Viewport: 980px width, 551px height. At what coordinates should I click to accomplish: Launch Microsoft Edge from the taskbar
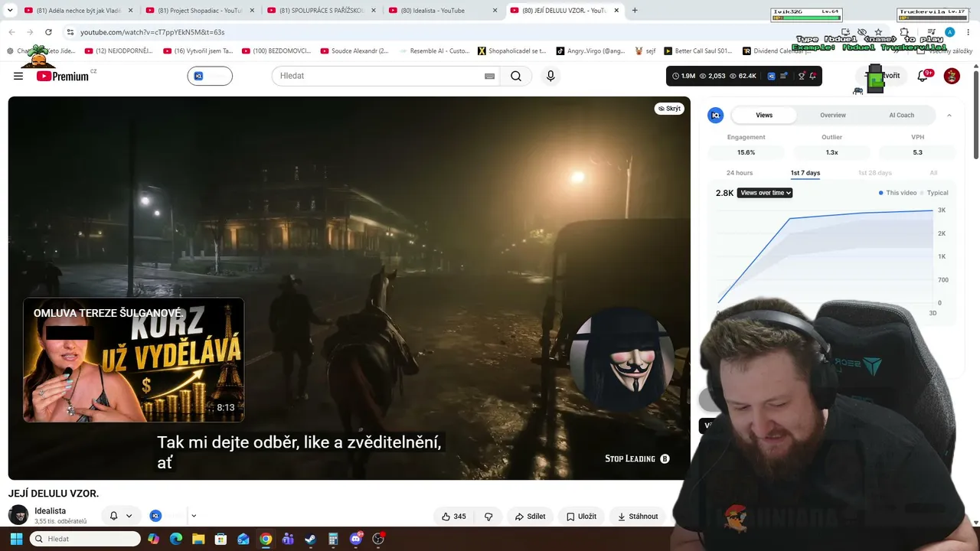[x=176, y=539]
